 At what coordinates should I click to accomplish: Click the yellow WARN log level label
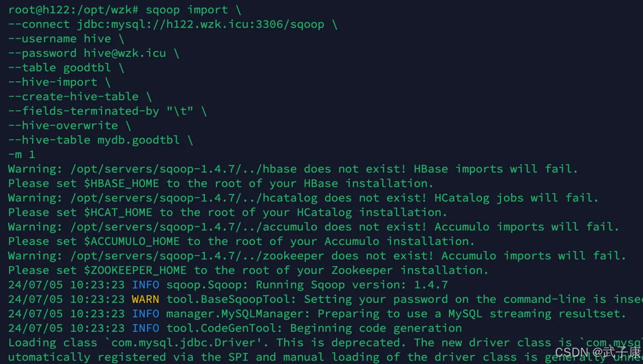click(145, 299)
